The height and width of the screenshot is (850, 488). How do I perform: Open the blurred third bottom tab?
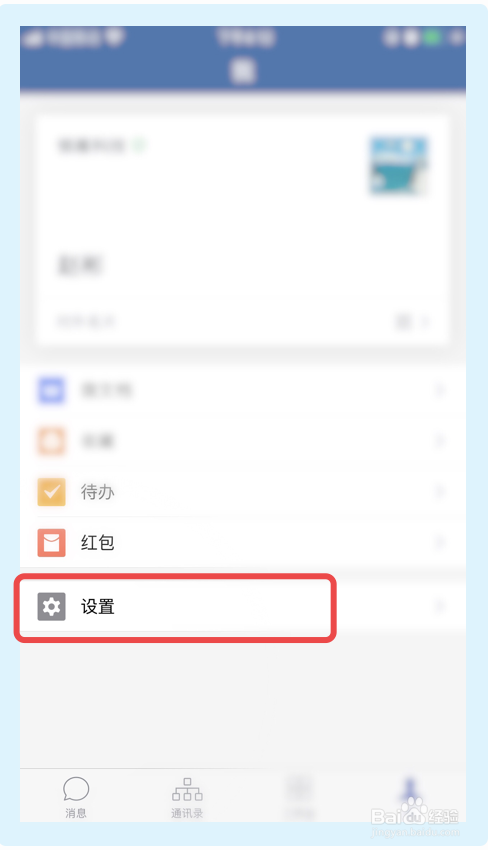pos(299,797)
